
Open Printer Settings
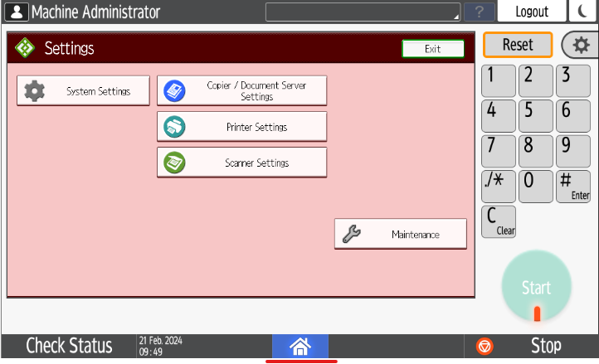click(241, 127)
